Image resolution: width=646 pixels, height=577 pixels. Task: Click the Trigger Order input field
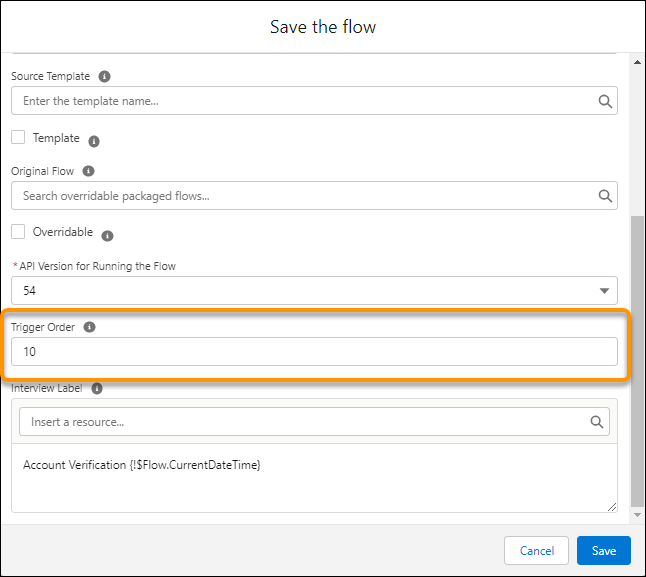pos(314,352)
